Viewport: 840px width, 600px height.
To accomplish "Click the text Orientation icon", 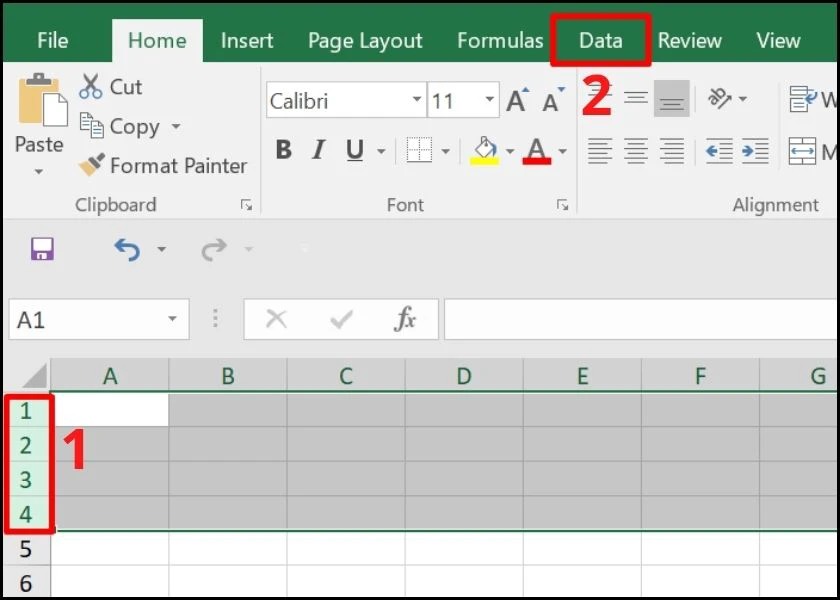I will (x=720, y=99).
